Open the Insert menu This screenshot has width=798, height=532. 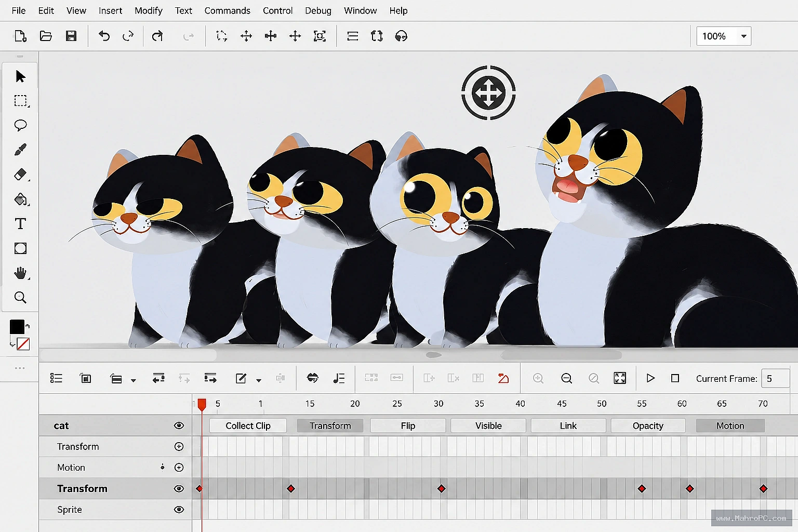click(x=110, y=10)
